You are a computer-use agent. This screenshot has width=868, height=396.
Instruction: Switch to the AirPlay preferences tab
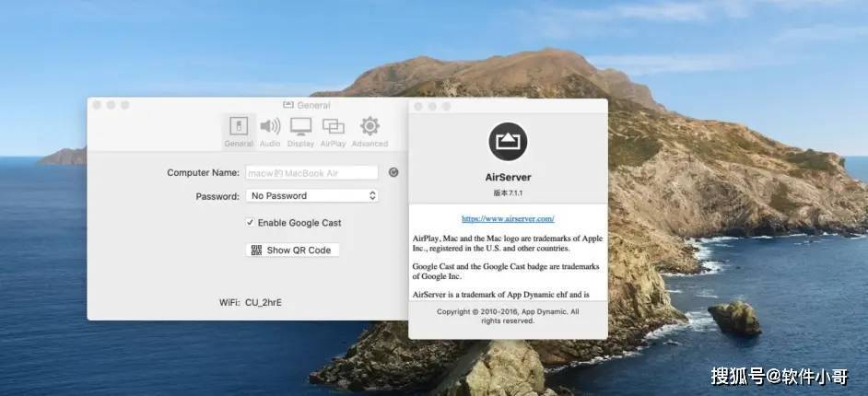tap(334, 132)
